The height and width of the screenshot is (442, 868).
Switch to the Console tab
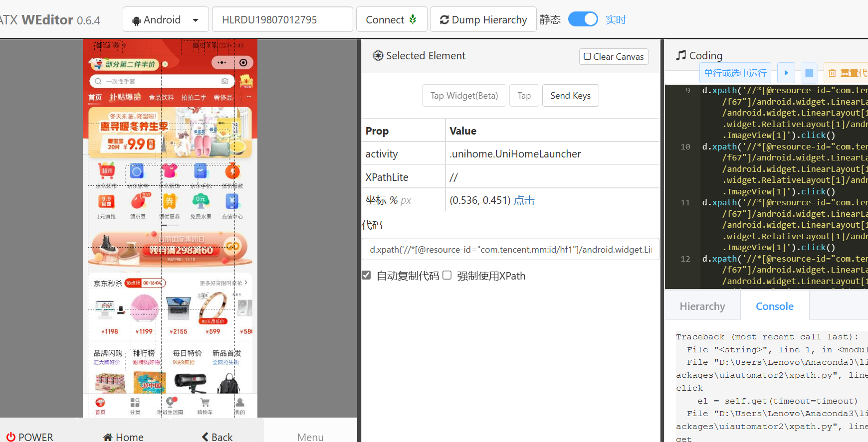775,306
